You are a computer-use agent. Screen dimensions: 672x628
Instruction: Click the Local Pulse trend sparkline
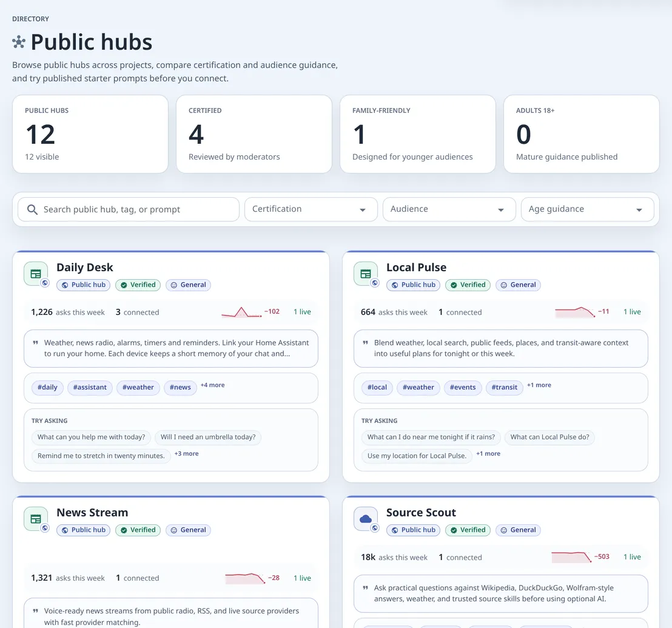(x=575, y=312)
